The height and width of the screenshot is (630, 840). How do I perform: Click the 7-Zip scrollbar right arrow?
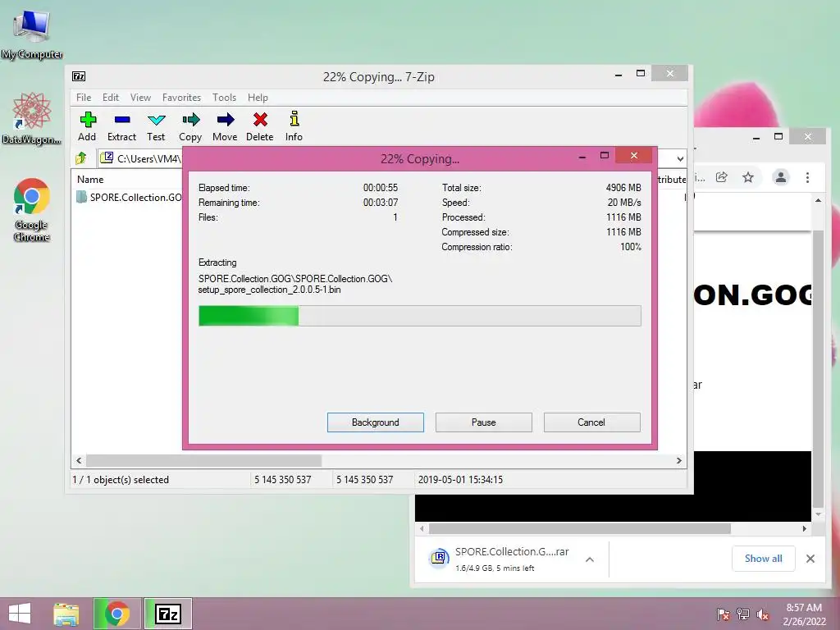tap(678, 461)
